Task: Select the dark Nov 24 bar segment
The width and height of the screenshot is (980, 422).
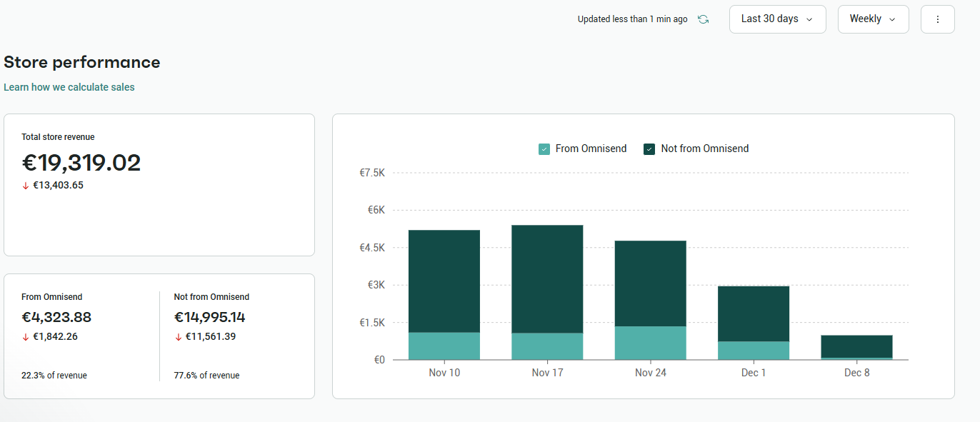Action: pyautogui.click(x=650, y=283)
